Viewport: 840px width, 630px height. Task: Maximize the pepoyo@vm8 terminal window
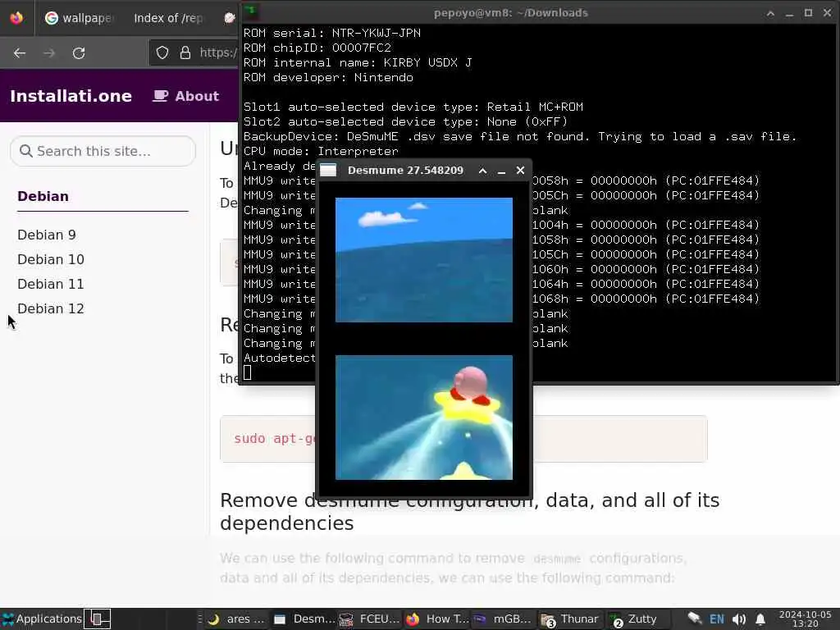pyautogui.click(x=808, y=12)
